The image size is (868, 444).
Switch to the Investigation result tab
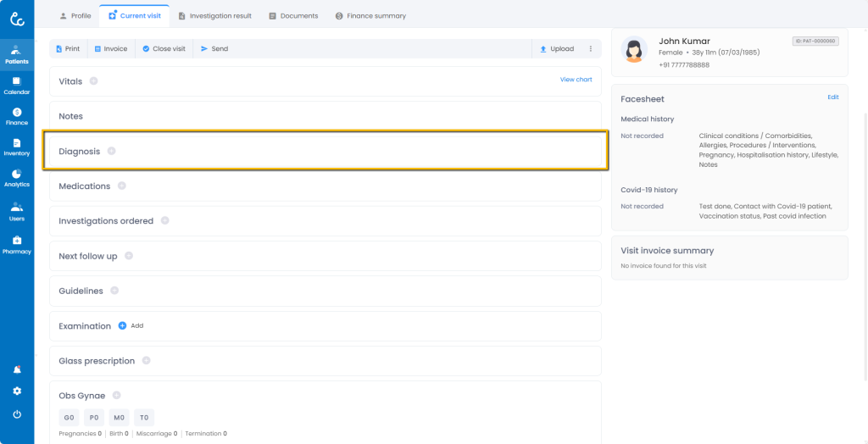pos(214,15)
